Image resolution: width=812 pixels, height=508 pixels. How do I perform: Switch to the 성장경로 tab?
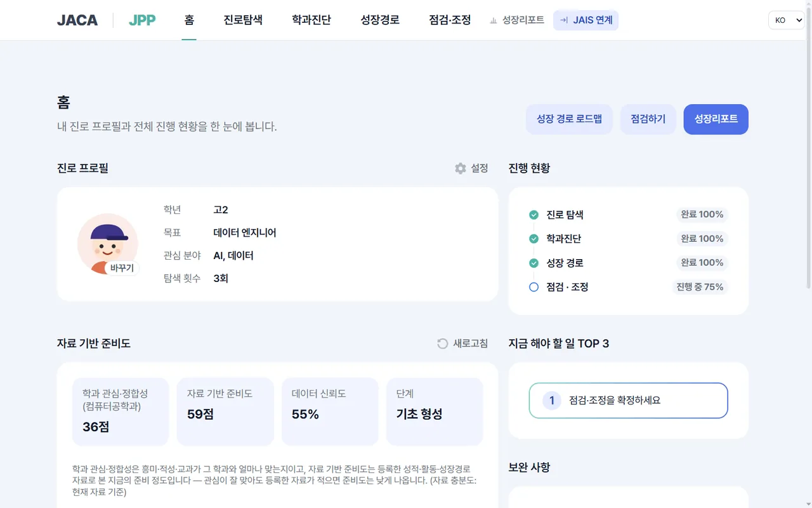click(380, 20)
